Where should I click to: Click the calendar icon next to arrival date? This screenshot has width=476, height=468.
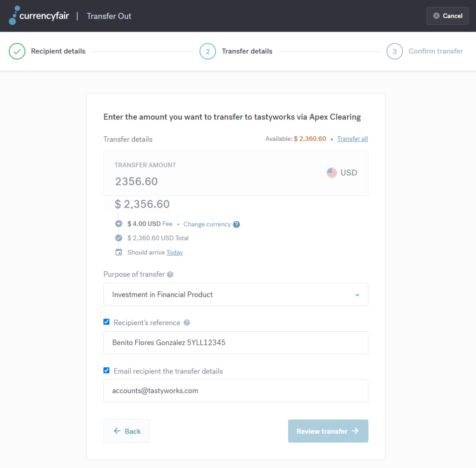click(x=119, y=252)
